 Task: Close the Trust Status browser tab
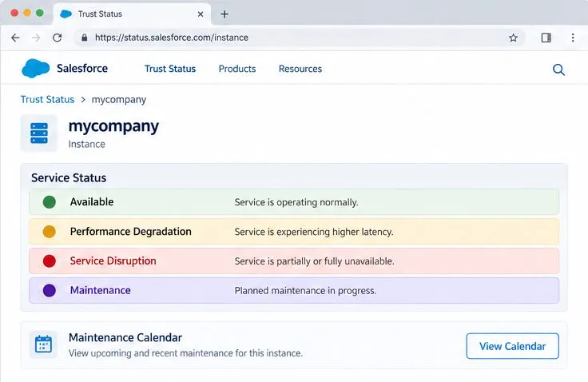pyautogui.click(x=201, y=14)
